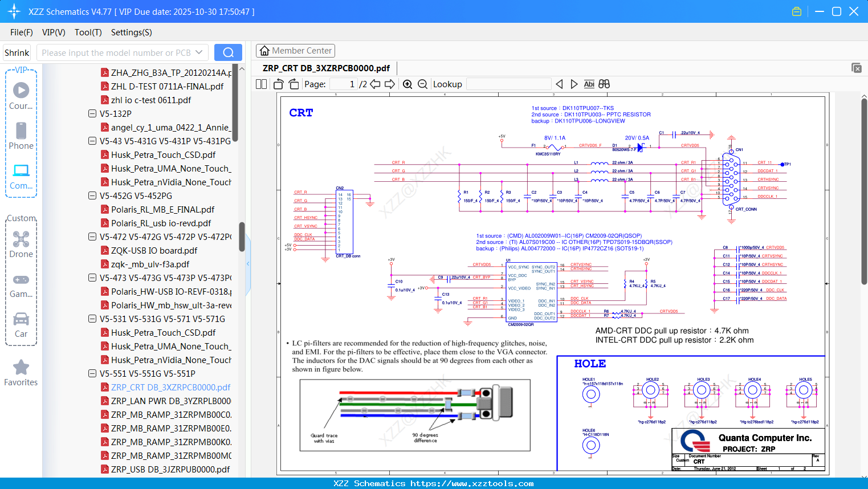Rotate page counterclockwise using toolbar icon

point(279,84)
